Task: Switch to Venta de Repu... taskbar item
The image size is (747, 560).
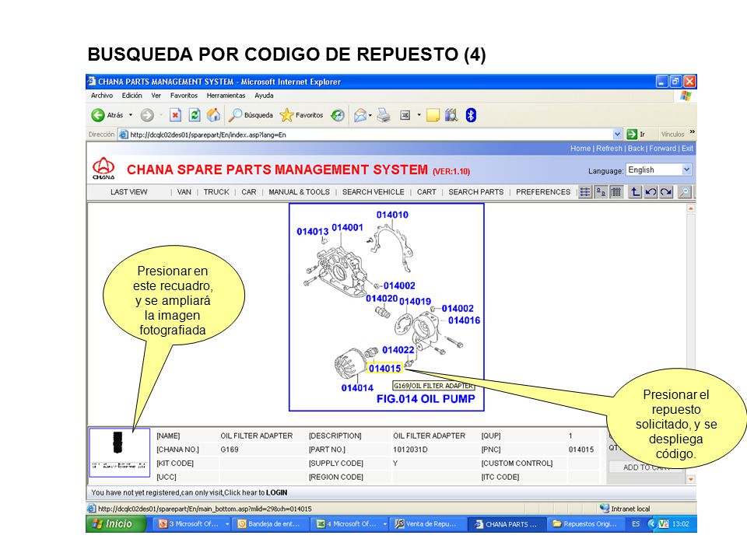Action: point(426,523)
